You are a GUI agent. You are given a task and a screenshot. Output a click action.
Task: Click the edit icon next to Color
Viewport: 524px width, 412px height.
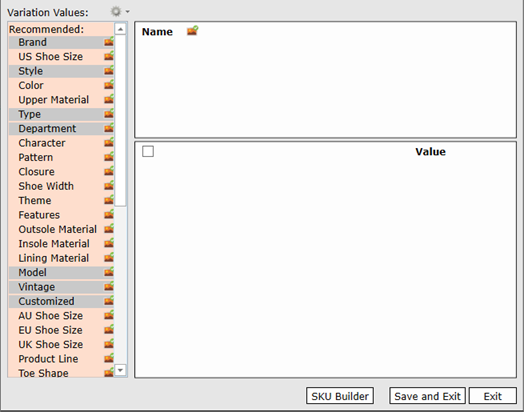109,85
